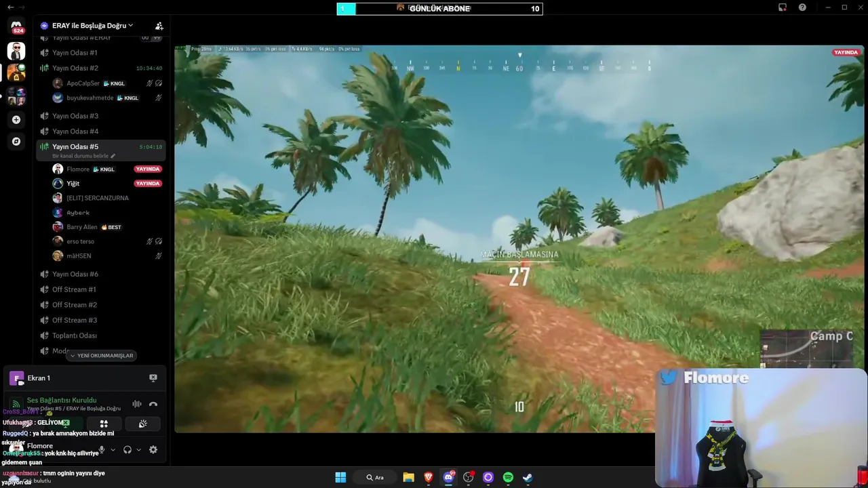
Task: Click the stream video viewing area
Action: pos(519,239)
